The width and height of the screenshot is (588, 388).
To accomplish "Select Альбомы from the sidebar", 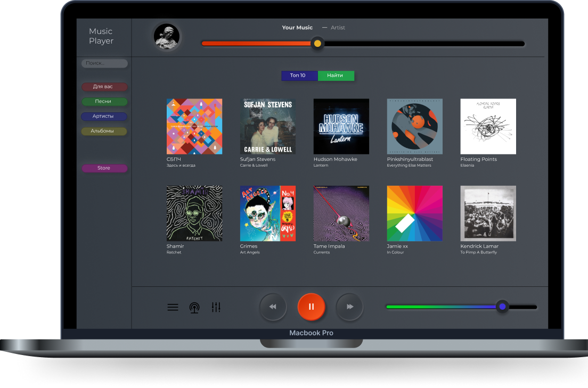I will coord(104,131).
